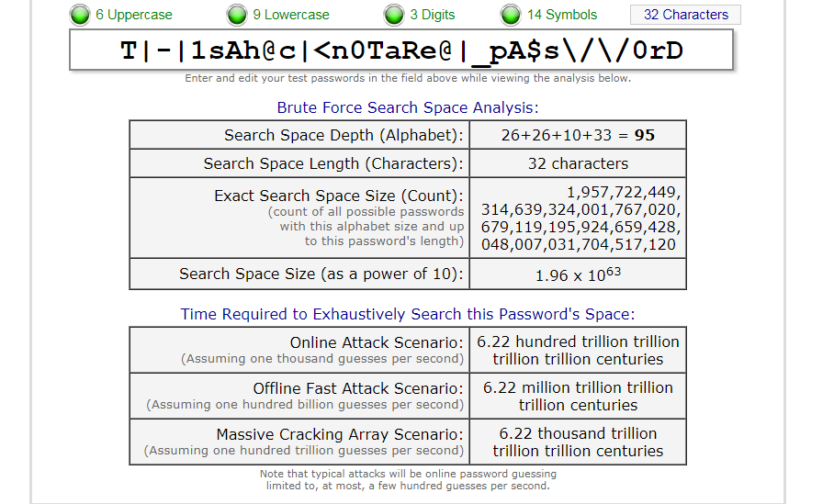Click the Time Required to Exhaustively Search heading
Screen dimensions: 834x504
[408, 314]
